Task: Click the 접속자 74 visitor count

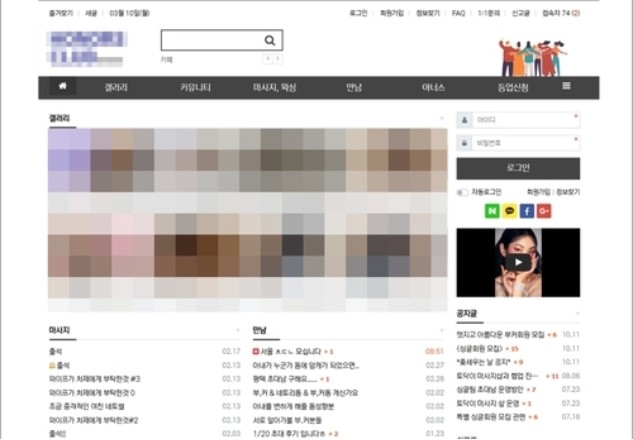Action: [x=561, y=13]
